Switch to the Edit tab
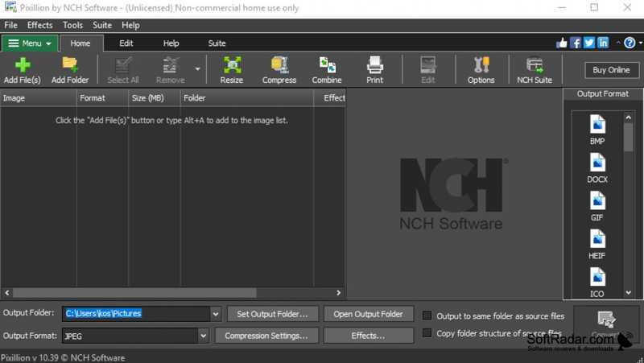Image resolution: width=644 pixels, height=363 pixels. [x=126, y=43]
